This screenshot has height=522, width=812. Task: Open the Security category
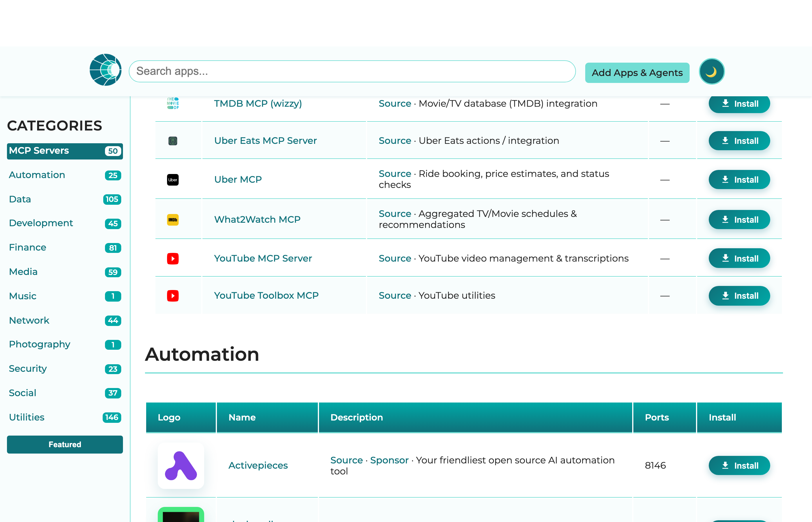pyautogui.click(x=65, y=369)
